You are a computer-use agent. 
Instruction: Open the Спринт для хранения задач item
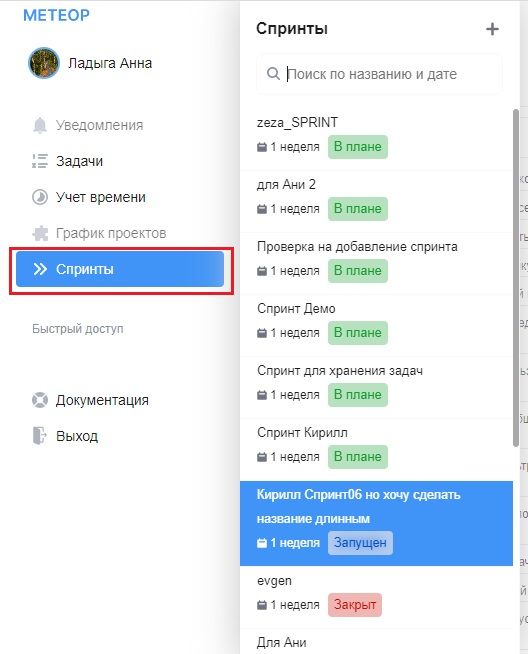pos(376,387)
